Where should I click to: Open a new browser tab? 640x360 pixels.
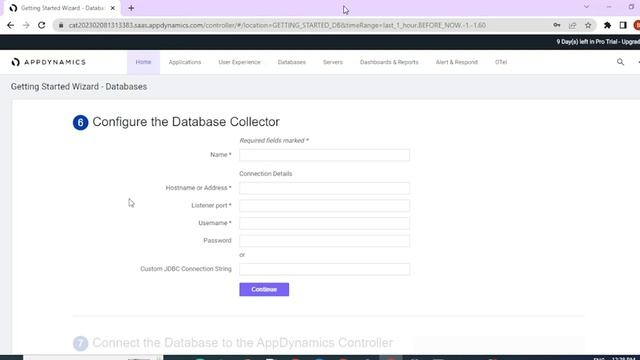[131, 8]
